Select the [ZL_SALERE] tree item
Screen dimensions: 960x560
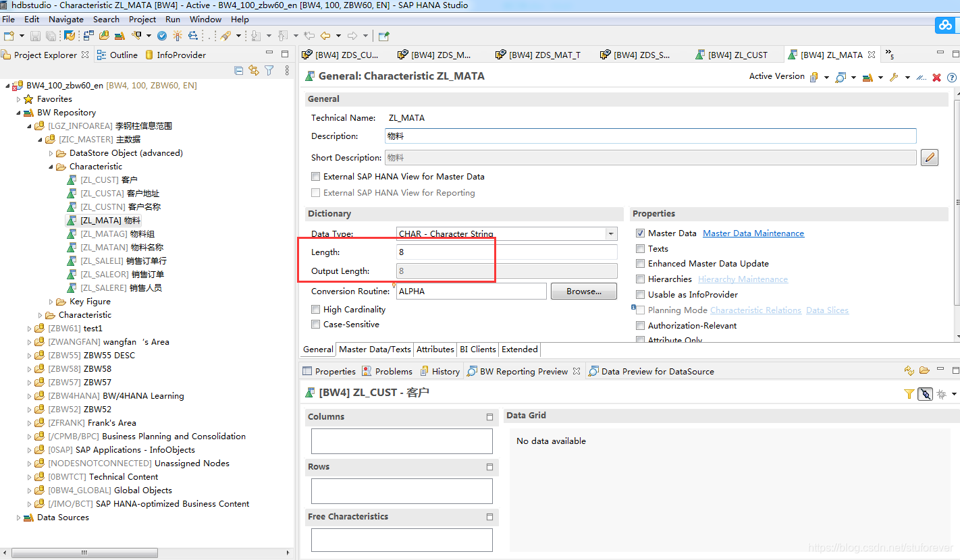(x=115, y=288)
